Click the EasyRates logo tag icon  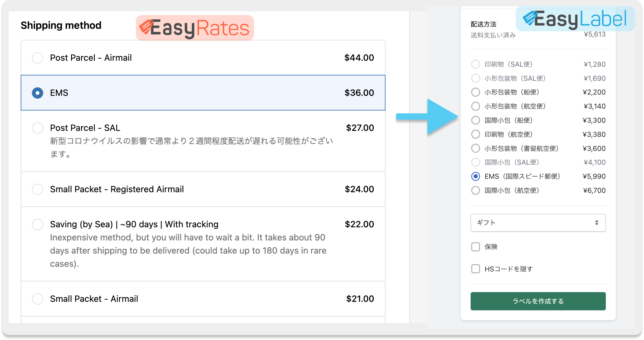pyautogui.click(x=146, y=27)
